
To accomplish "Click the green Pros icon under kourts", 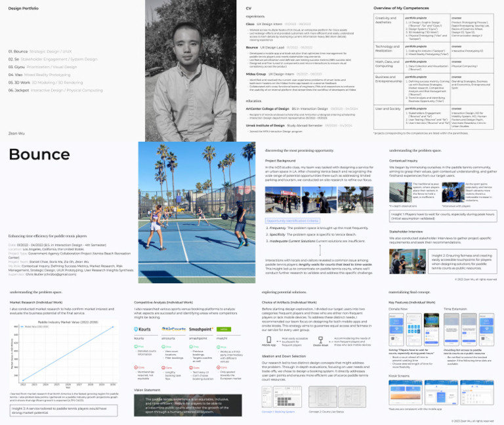I will 136,346.
